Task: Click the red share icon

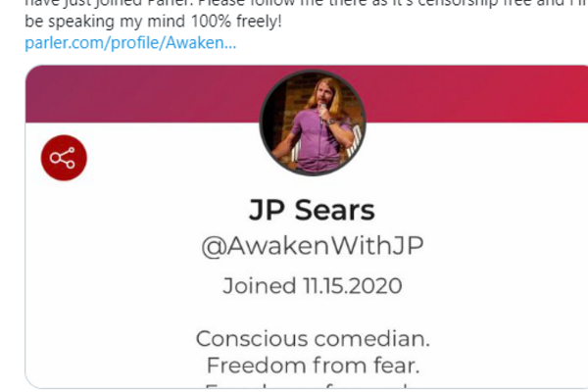Action: pyautogui.click(x=64, y=158)
